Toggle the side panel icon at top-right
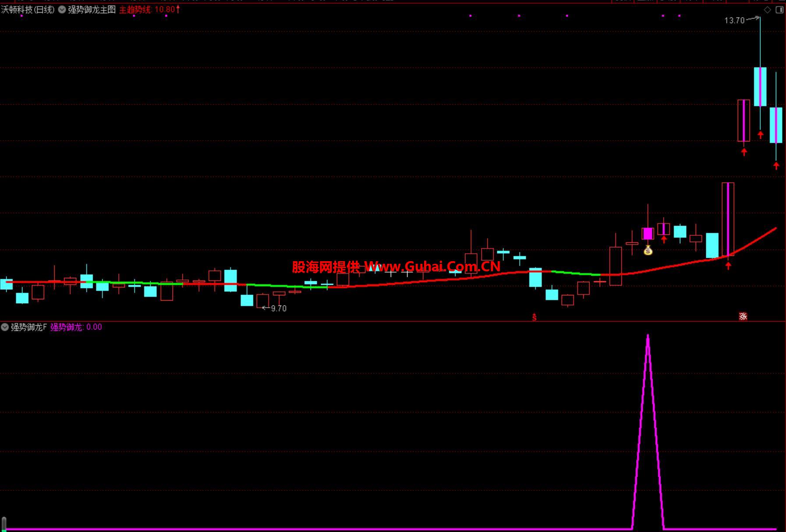The width and height of the screenshot is (786, 532). click(x=780, y=10)
